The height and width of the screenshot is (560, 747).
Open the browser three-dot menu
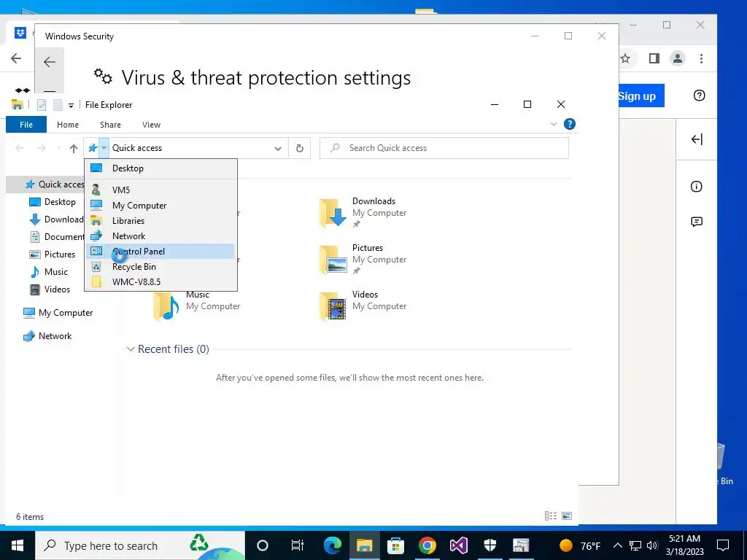pyautogui.click(x=701, y=58)
